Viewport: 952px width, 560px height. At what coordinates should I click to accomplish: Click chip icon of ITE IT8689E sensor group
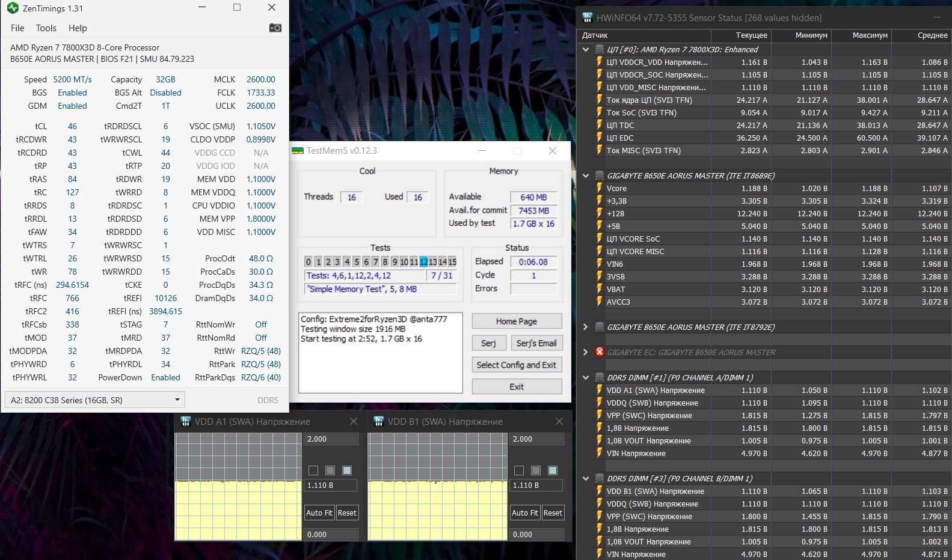pos(600,175)
